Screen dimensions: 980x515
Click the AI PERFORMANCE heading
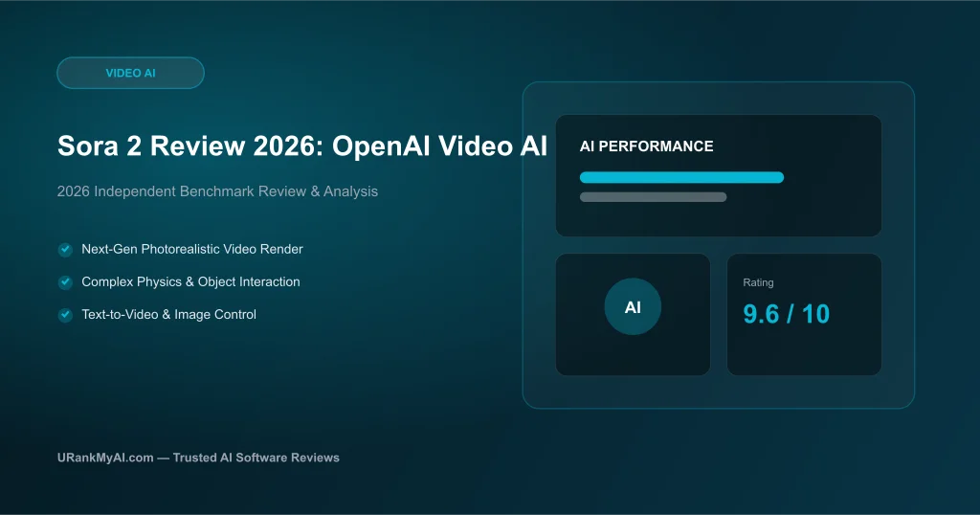(x=646, y=146)
